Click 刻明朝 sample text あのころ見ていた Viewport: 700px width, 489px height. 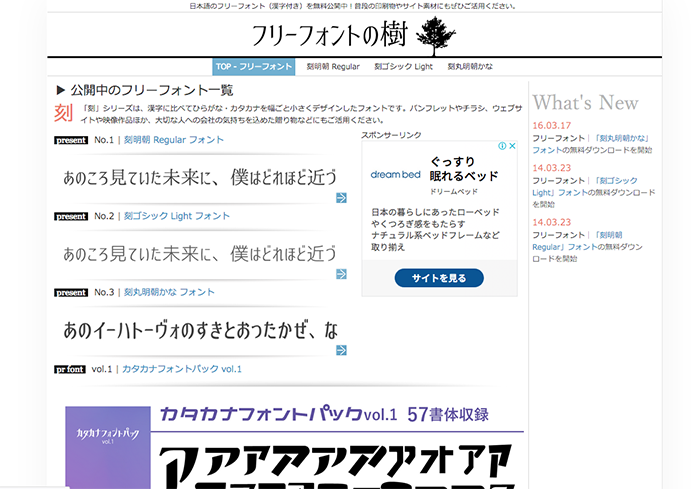tap(200, 178)
